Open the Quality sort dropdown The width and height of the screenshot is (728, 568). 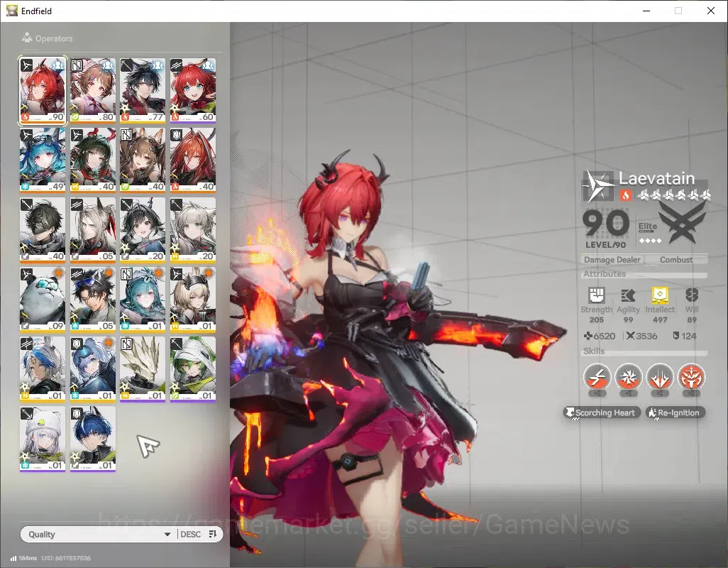(99, 534)
